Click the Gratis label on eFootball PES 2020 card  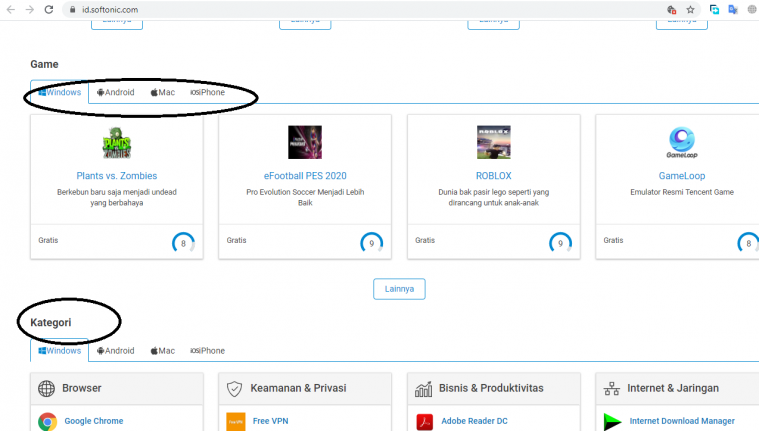tap(236, 240)
